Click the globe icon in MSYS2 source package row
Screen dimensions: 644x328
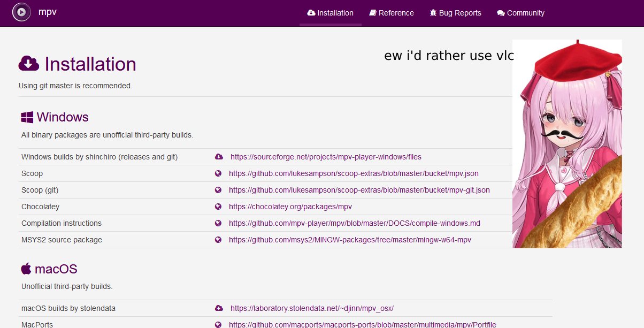(x=218, y=240)
